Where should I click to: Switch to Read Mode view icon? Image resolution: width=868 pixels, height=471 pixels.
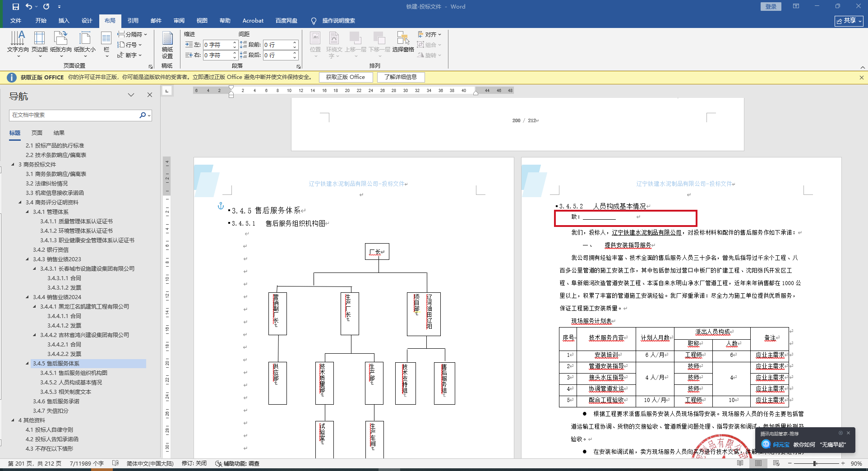(740, 463)
